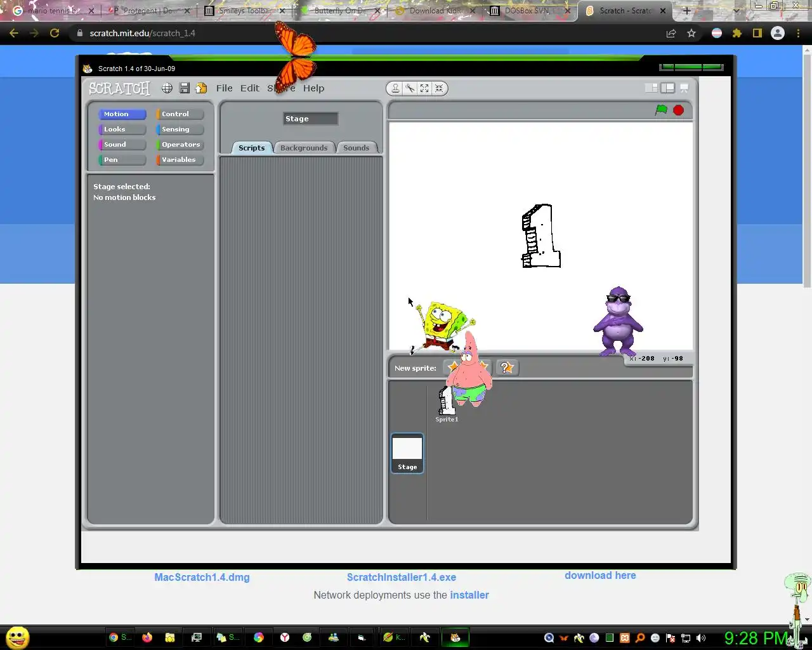The width and height of the screenshot is (812, 650).
Task: Open the Chrome three-dot menu
Action: 798,33
